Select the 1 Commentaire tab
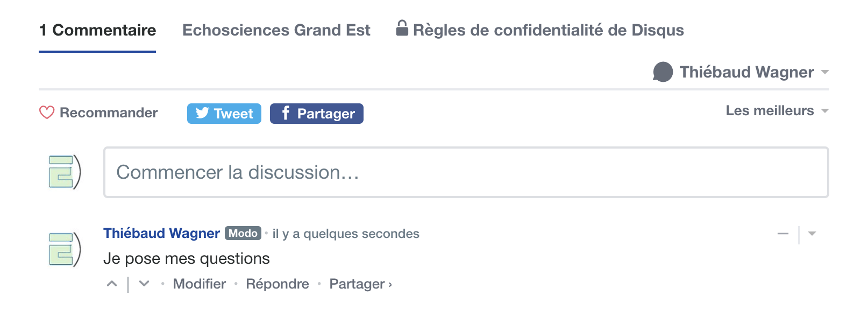This screenshot has height=309, width=868. (x=97, y=30)
